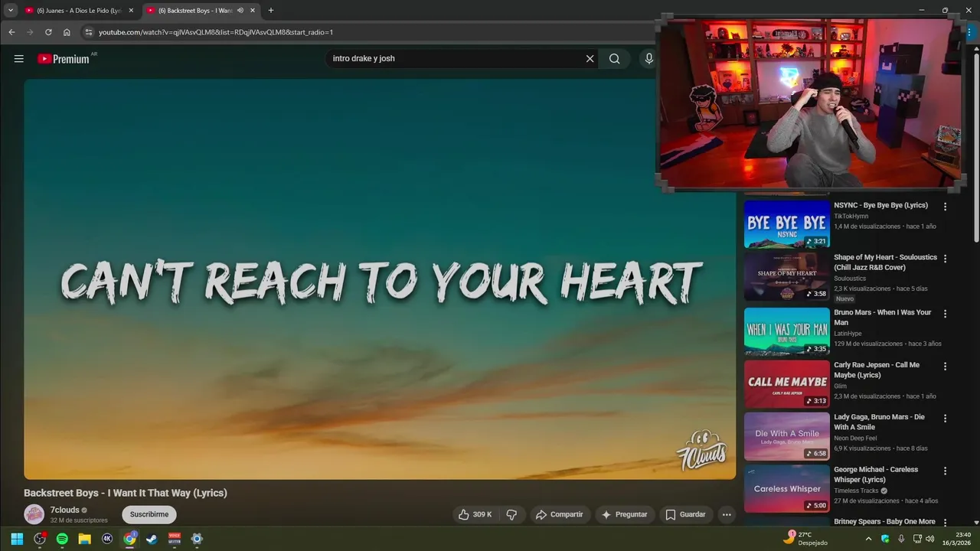Image resolution: width=980 pixels, height=551 pixels.
Task: Reload the current page
Action: pos(48,32)
